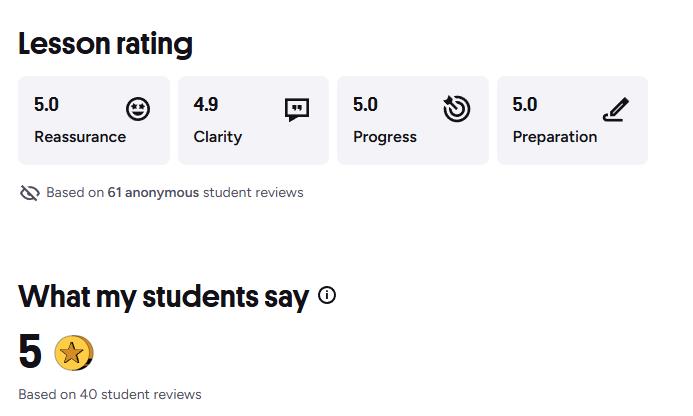This screenshot has height=416, width=693.
Task: Click the 5.0 score above Preparation
Action: (x=525, y=104)
